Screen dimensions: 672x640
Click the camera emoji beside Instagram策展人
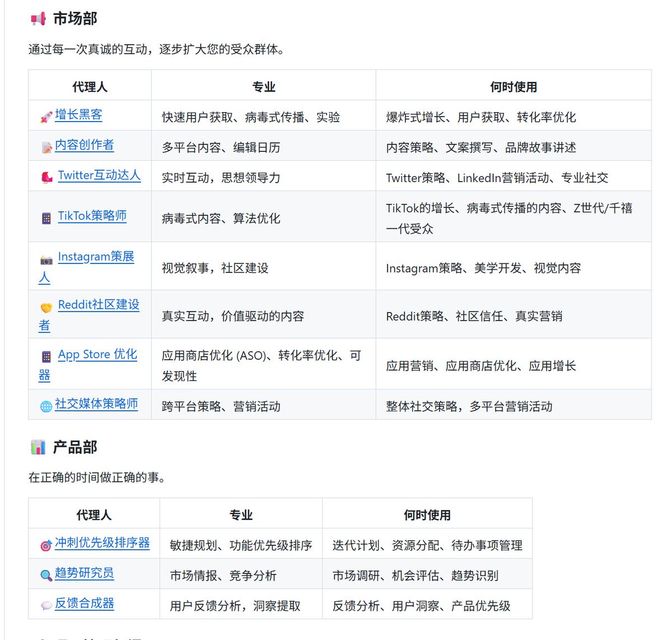[x=46, y=259]
